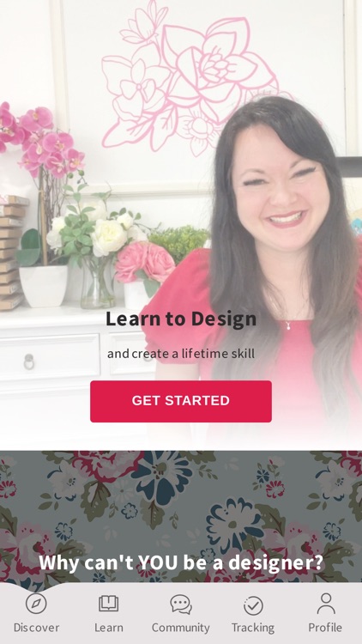The width and height of the screenshot is (362, 644).
Task: Go to the Learn tab label
Action: tap(109, 628)
